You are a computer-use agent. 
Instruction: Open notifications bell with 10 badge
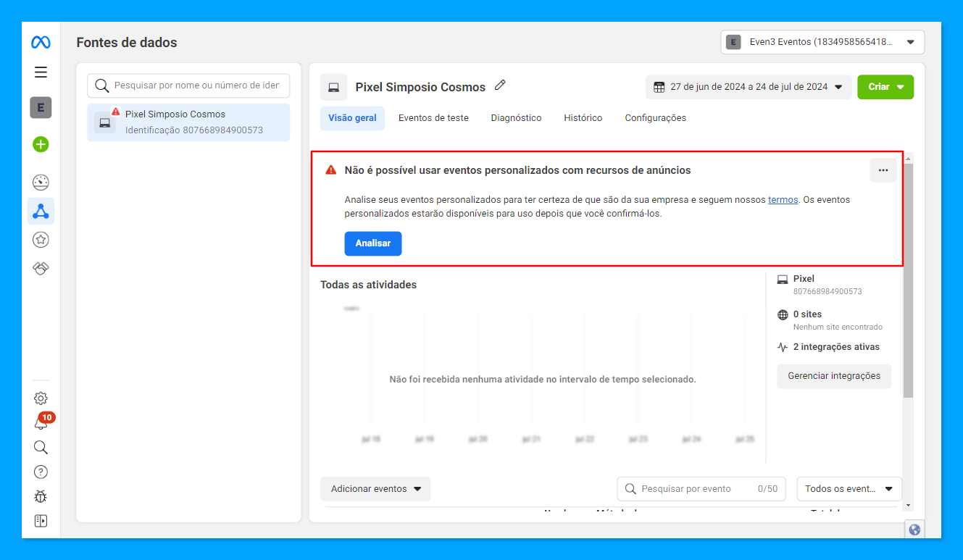pyautogui.click(x=42, y=422)
